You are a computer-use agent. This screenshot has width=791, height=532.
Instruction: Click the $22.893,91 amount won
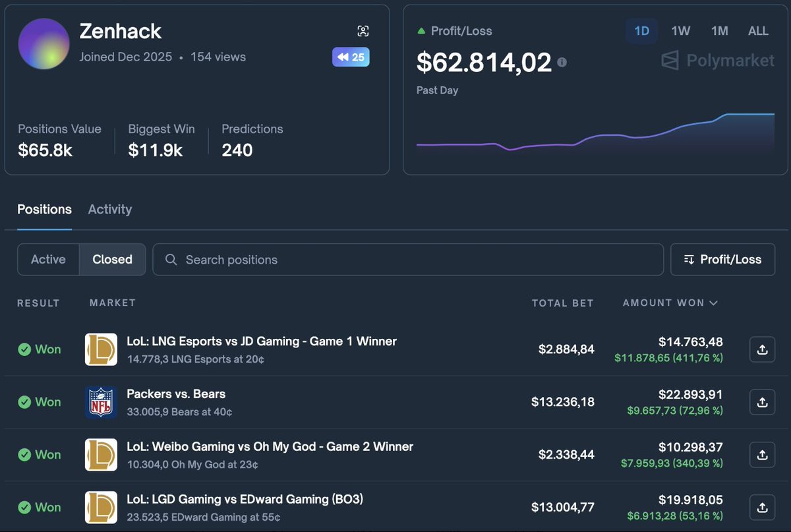691,394
